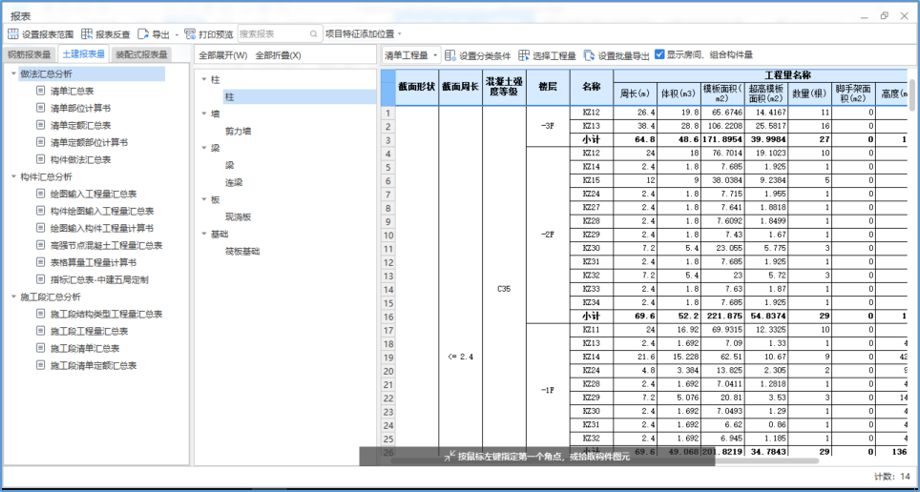The image size is (920, 492).
Task: Collapse the 构件汇总分析 tree group
Action: coord(13,177)
